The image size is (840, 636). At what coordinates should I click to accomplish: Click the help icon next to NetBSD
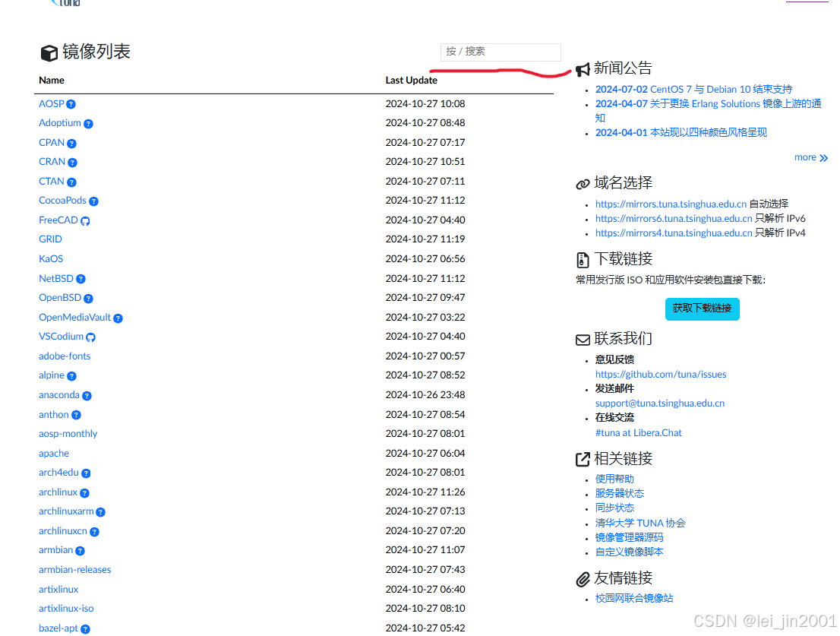click(81, 279)
